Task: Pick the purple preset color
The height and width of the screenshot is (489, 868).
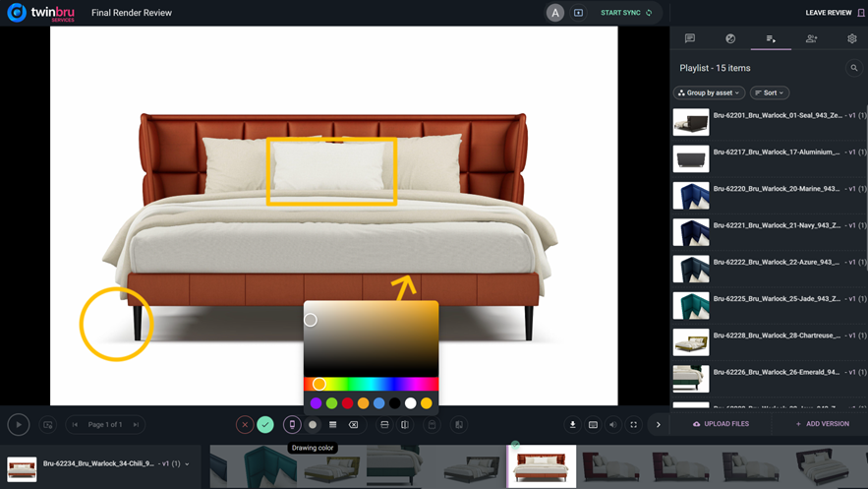Action: point(317,403)
